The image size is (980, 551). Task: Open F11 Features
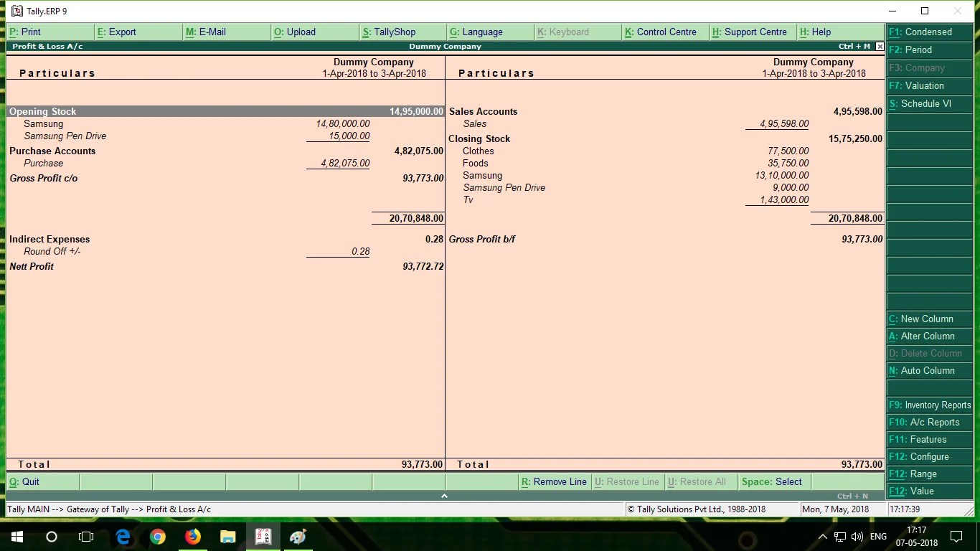coord(930,440)
